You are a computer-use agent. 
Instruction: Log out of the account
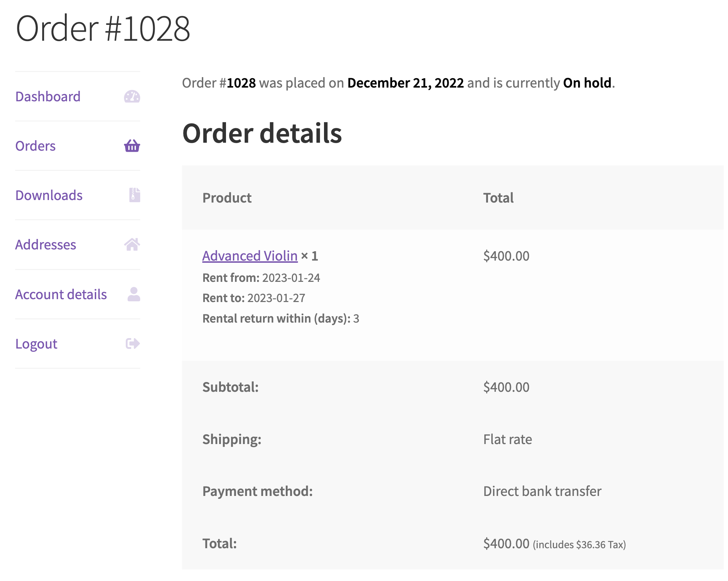(36, 343)
